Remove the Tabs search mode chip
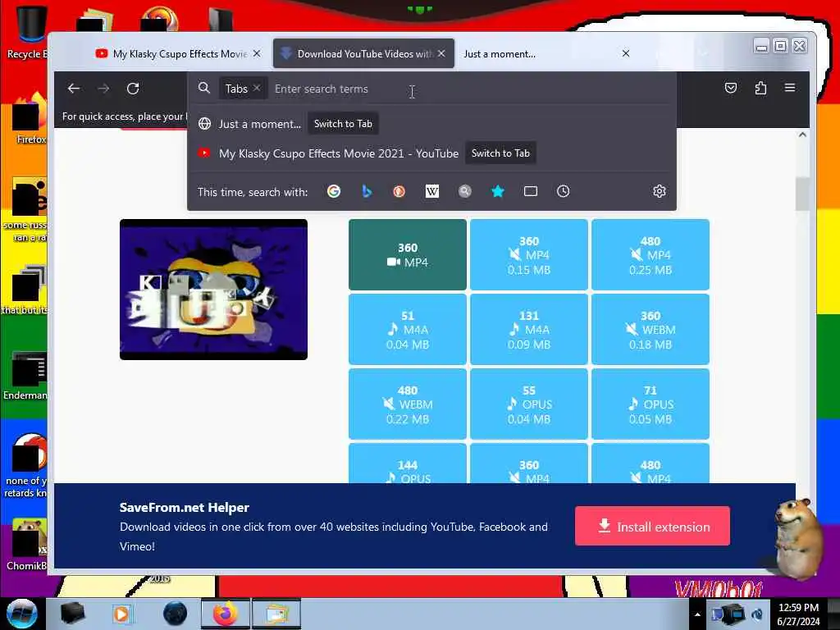 point(257,88)
